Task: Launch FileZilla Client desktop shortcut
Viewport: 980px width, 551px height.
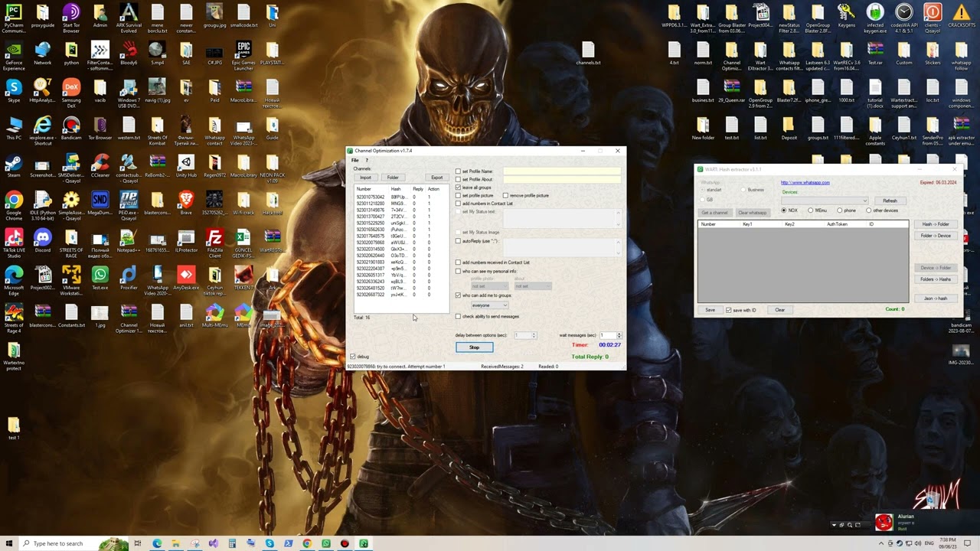Action: tap(214, 243)
